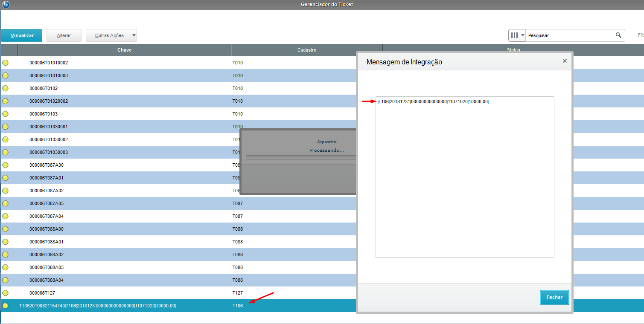
Task: Click yellow status icon of row 000006T088A04
Action: tap(6, 280)
